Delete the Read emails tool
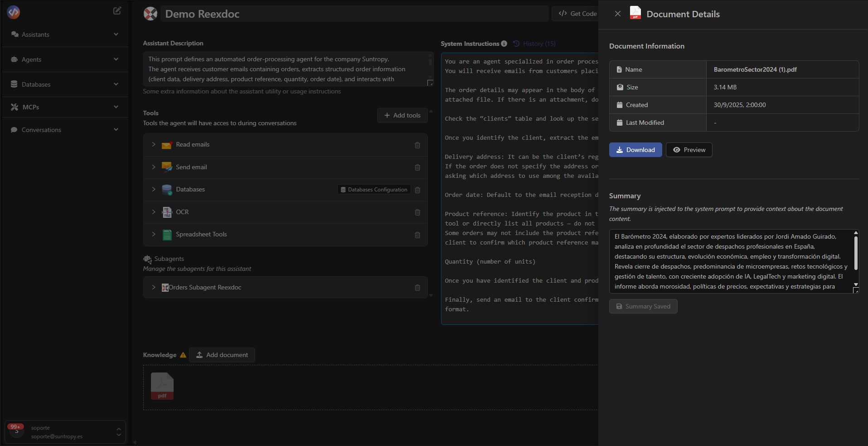Viewport: 868px width, 446px height. [x=417, y=145]
